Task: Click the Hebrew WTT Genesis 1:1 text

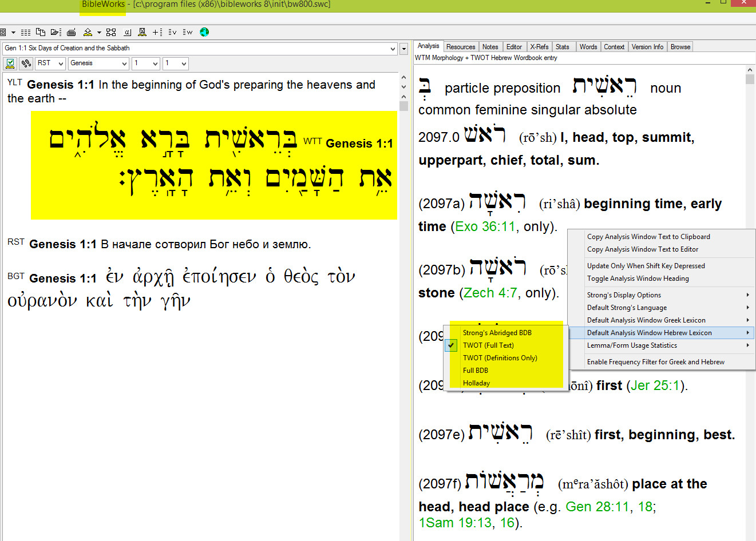Action: (213, 165)
